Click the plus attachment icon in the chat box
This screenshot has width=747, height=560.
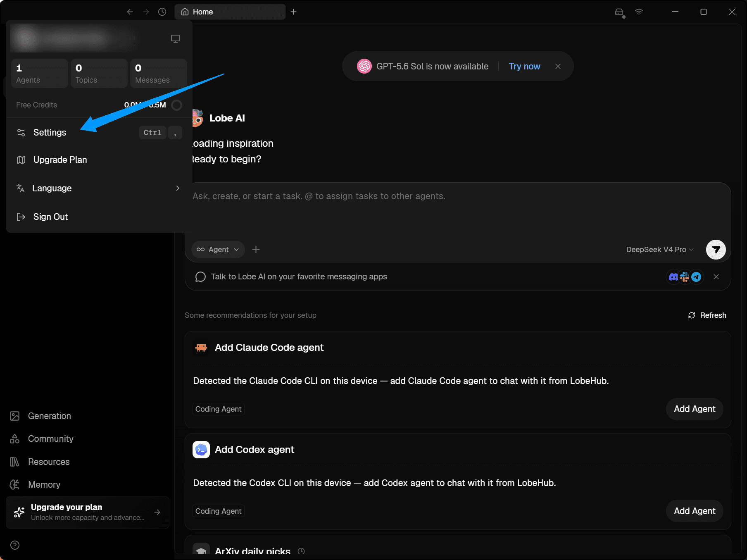256,250
